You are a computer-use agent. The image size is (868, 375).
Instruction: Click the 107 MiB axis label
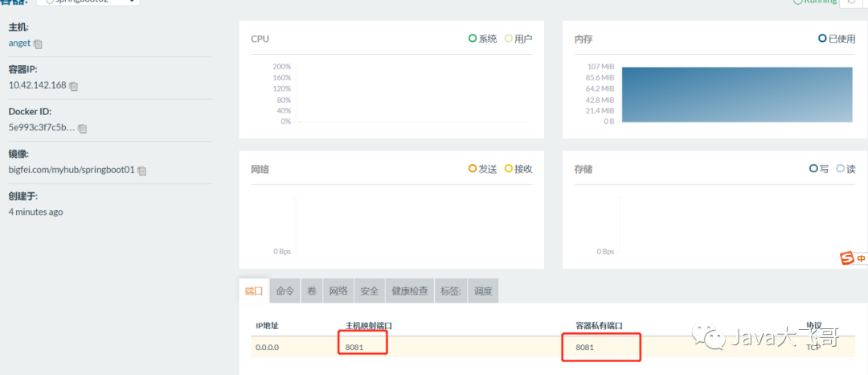tap(600, 67)
